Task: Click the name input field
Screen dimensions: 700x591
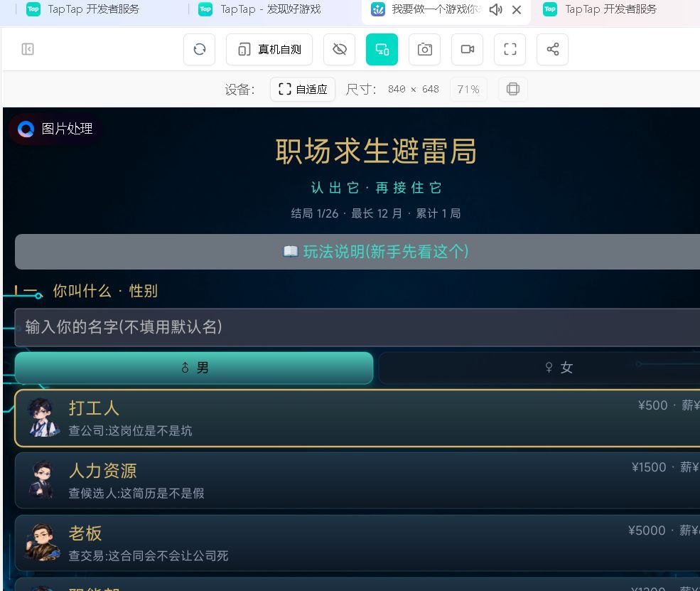Action: [357, 327]
